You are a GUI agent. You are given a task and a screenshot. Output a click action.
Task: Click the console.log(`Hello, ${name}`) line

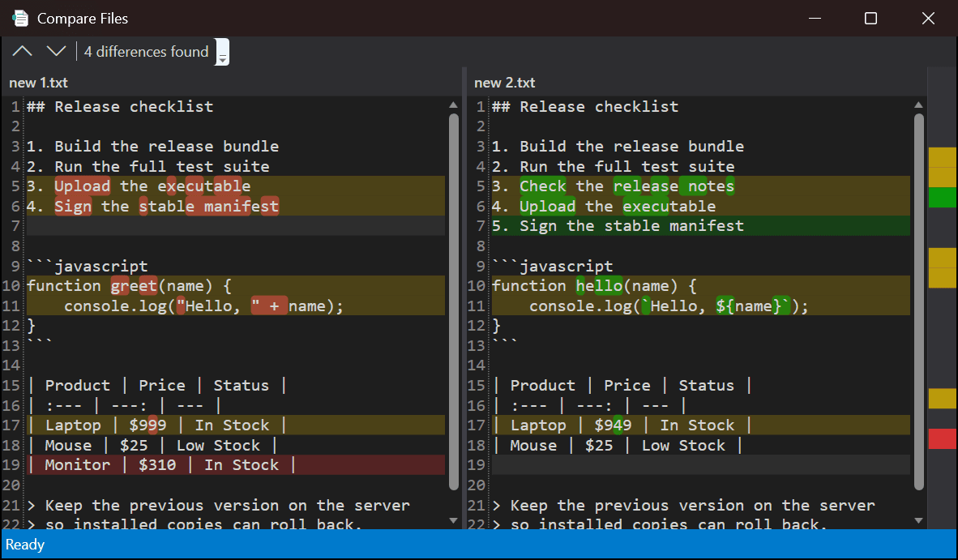pos(701,306)
